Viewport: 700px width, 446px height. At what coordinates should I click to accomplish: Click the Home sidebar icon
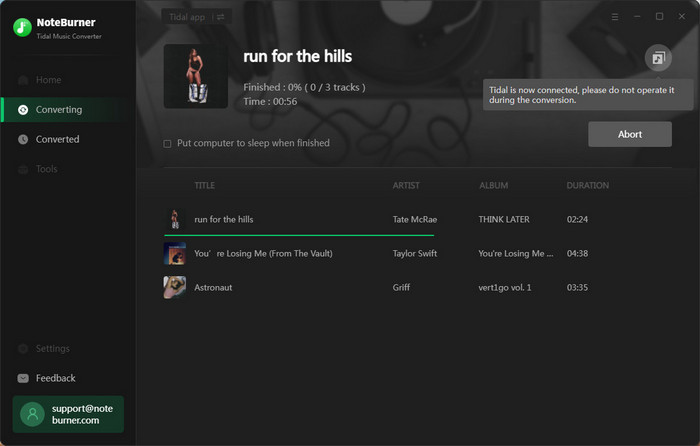(x=23, y=80)
